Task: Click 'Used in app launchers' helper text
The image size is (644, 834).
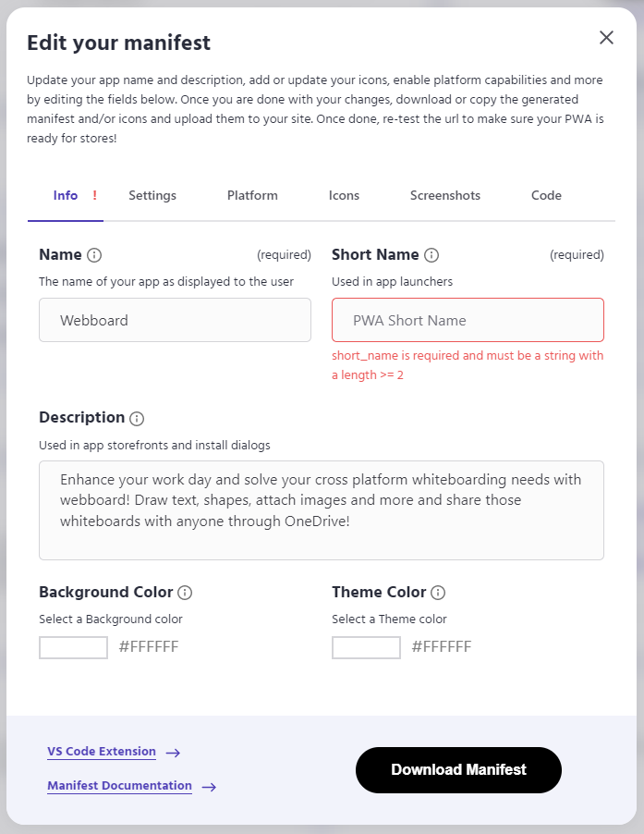Action: tap(392, 281)
